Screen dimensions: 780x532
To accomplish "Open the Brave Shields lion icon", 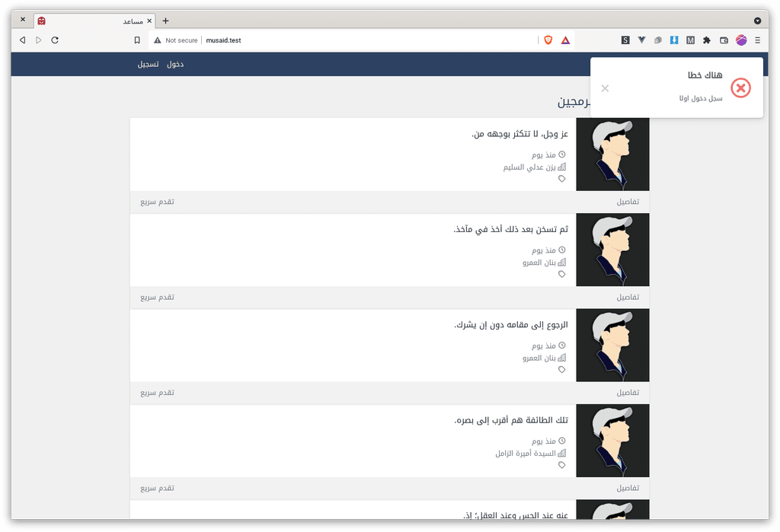I will click(548, 40).
